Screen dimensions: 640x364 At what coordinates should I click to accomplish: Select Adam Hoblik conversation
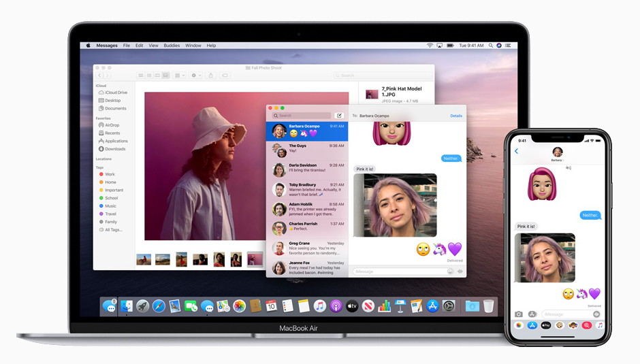tap(307, 210)
